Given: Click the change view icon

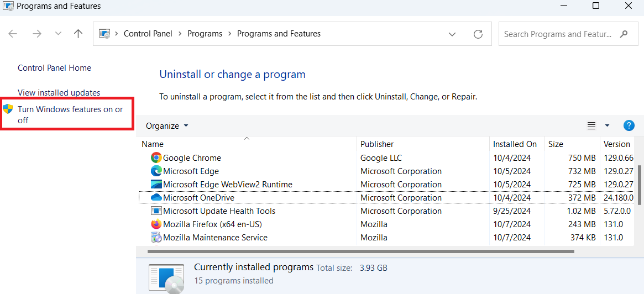Looking at the screenshot, I should pyautogui.click(x=591, y=125).
